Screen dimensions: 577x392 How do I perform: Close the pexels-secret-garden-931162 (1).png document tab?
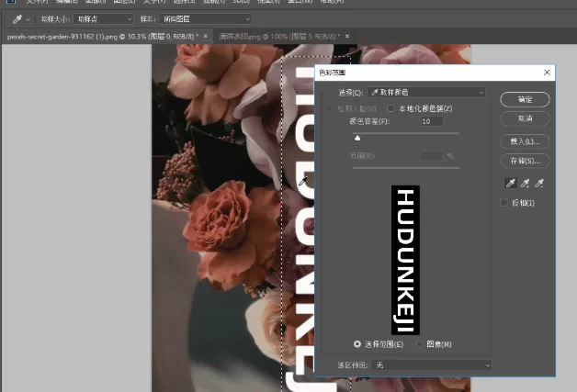205,37
